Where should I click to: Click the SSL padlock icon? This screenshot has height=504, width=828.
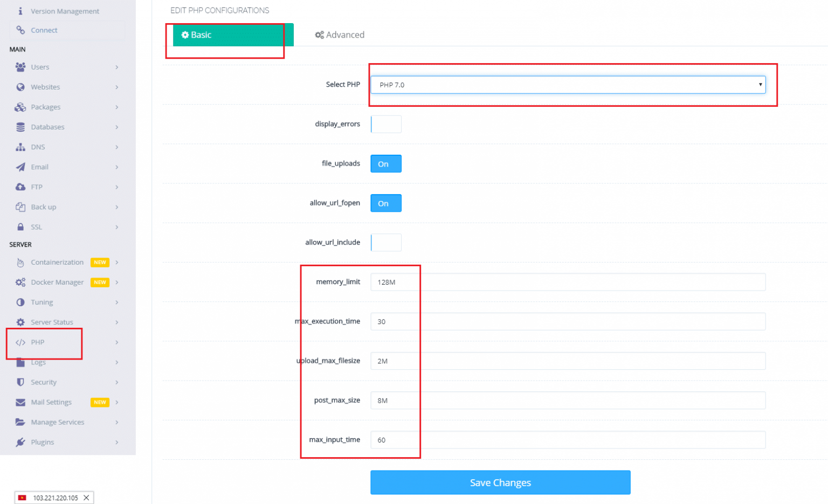click(20, 227)
